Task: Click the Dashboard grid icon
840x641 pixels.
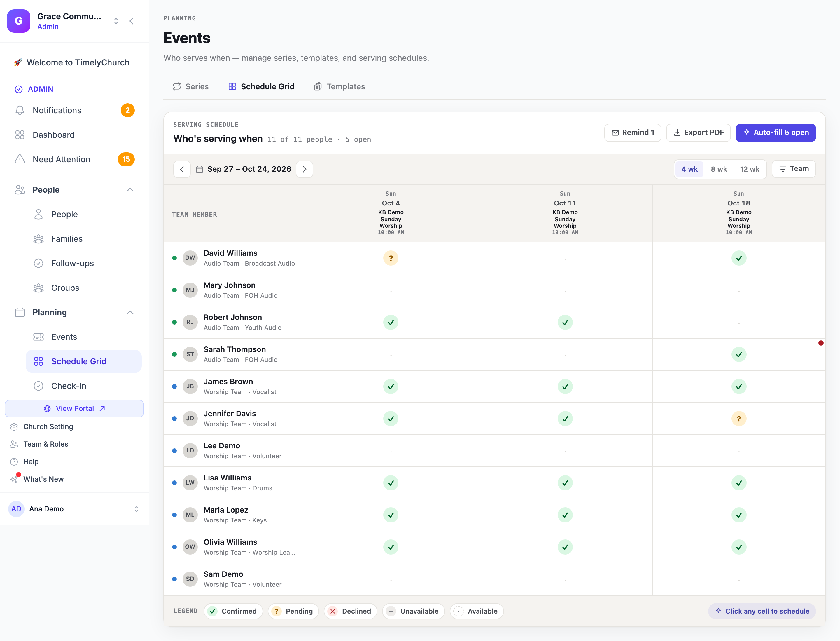Action: point(20,135)
